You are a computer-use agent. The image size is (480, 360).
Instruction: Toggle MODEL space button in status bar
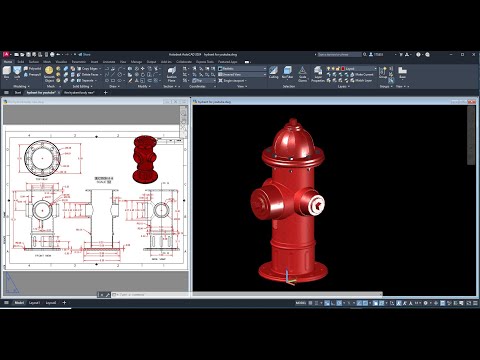tap(301, 303)
